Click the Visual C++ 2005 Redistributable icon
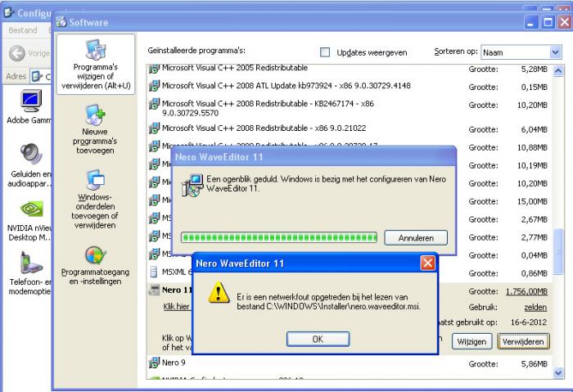The height and width of the screenshot is (392, 573). tap(154, 68)
